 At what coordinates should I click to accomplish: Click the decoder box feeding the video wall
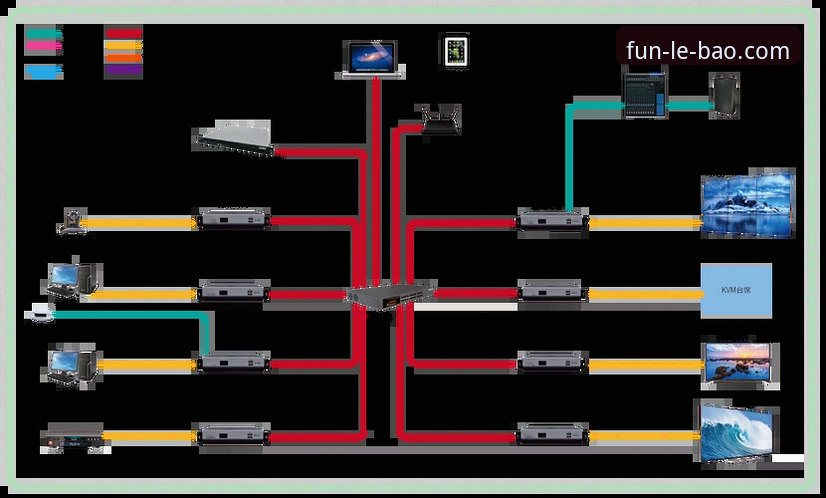(x=552, y=220)
